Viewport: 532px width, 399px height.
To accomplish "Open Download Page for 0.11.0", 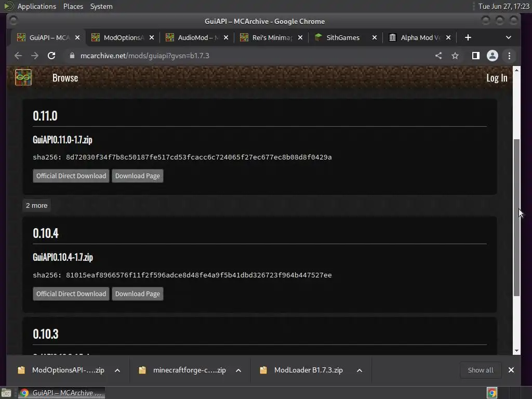I will (x=137, y=176).
